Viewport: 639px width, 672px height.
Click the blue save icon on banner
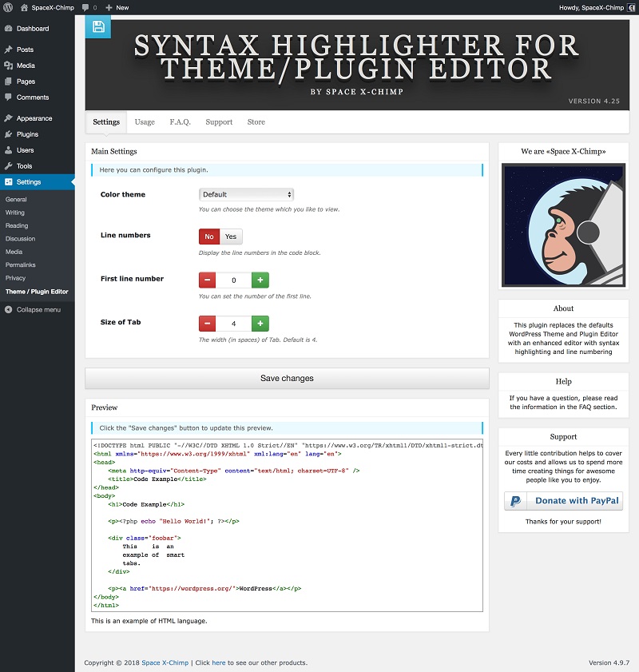point(98,27)
